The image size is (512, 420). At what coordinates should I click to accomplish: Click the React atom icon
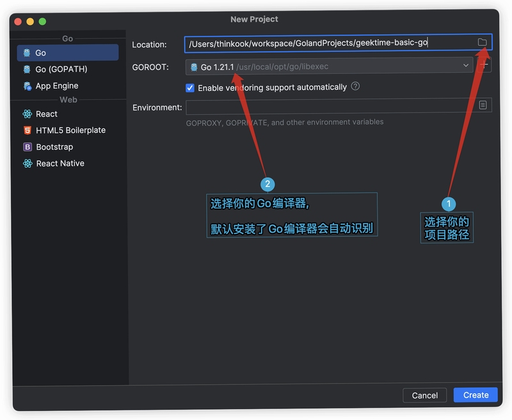coord(28,114)
